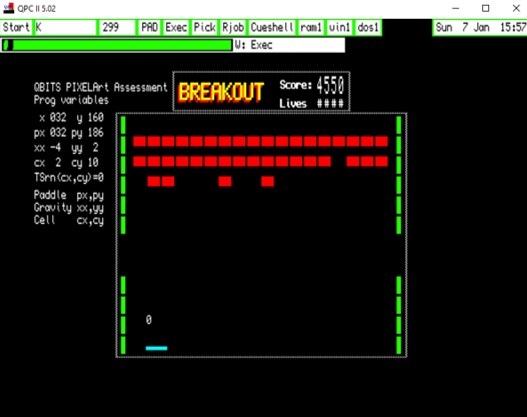Image resolution: width=527 pixels, height=417 pixels.
Task: Open the PAD item in the top bar
Action: tap(150, 27)
